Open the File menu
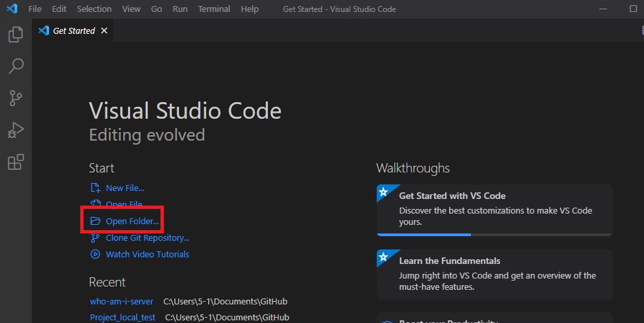Viewport: 644px width, 323px height. [35, 9]
